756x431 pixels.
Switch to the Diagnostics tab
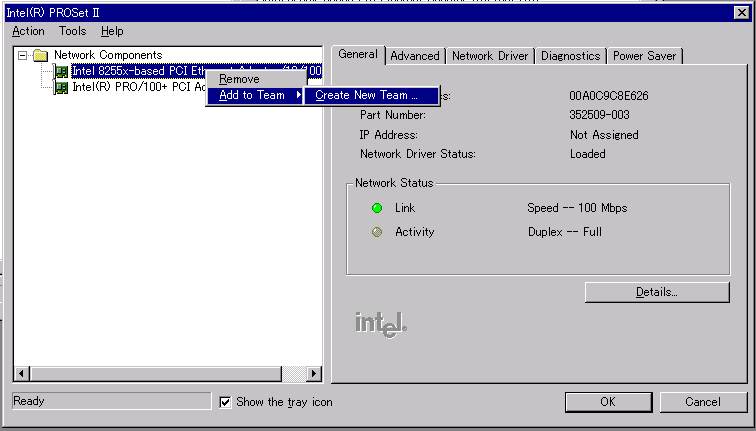point(570,56)
